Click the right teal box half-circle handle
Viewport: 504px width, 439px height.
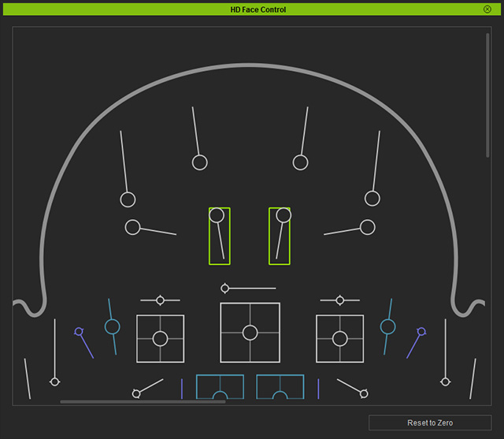pyautogui.click(x=280, y=396)
